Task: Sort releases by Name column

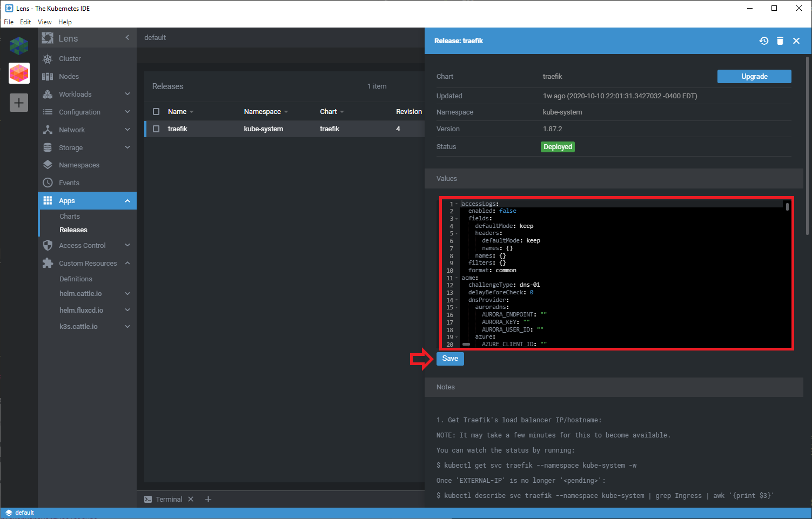Action: [x=180, y=112]
